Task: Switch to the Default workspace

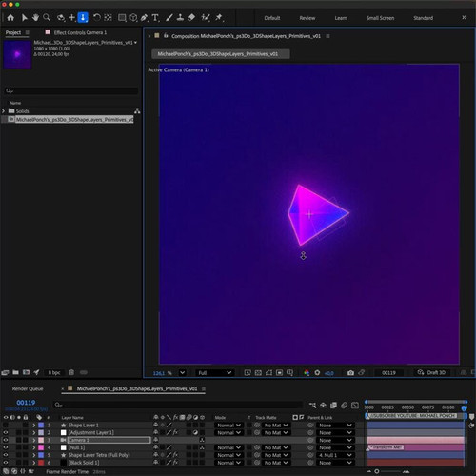Action: click(x=272, y=18)
